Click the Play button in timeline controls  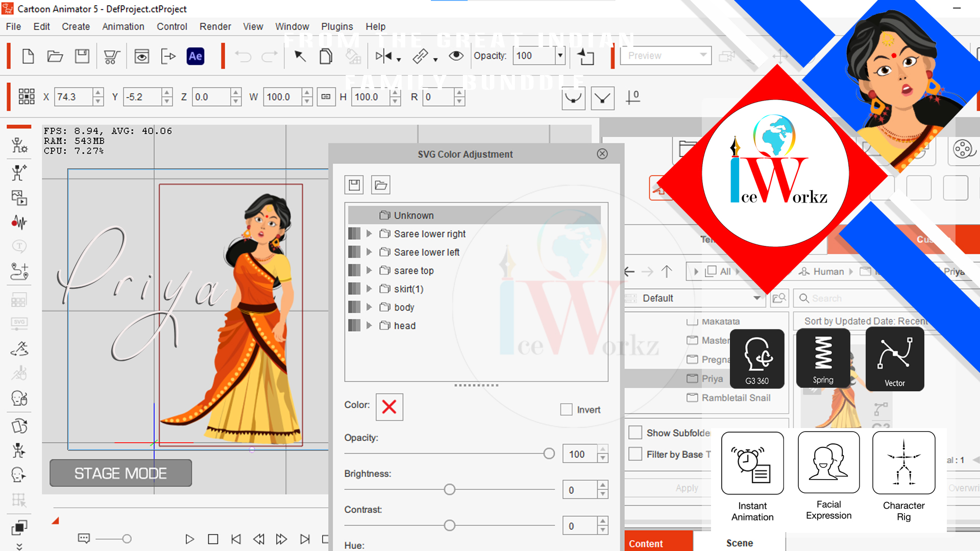pyautogui.click(x=189, y=539)
